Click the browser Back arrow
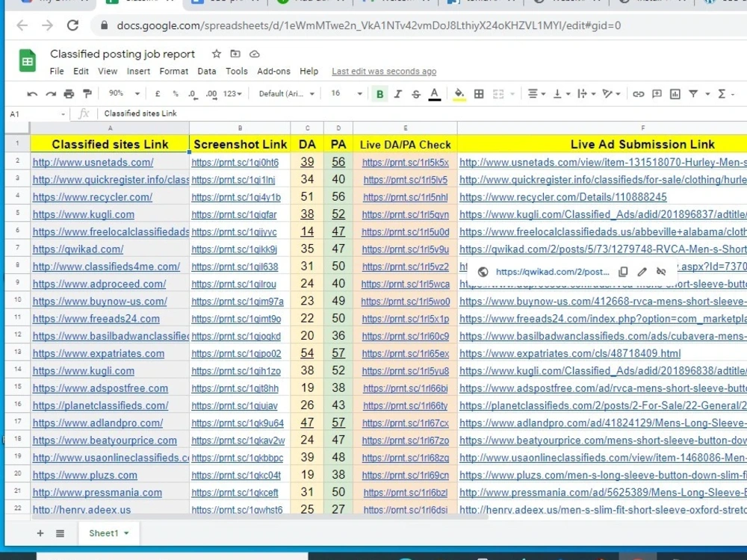Screen dimensions: 747x560 pos(22,25)
